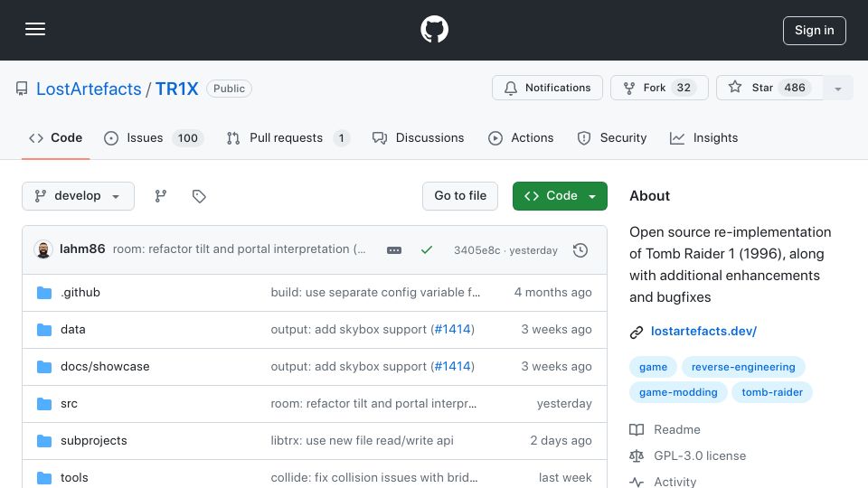
Task: Open the tools folder
Action: 74,477
